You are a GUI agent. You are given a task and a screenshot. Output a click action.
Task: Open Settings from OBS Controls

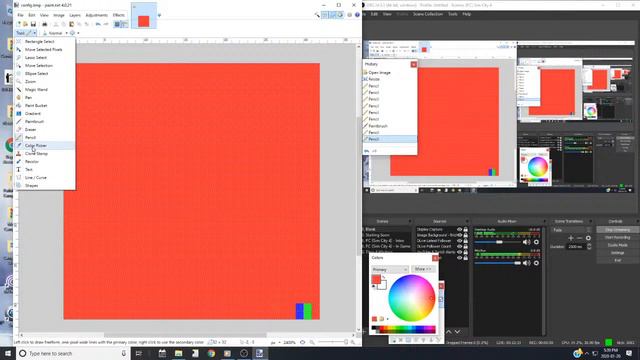tap(618, 253)
